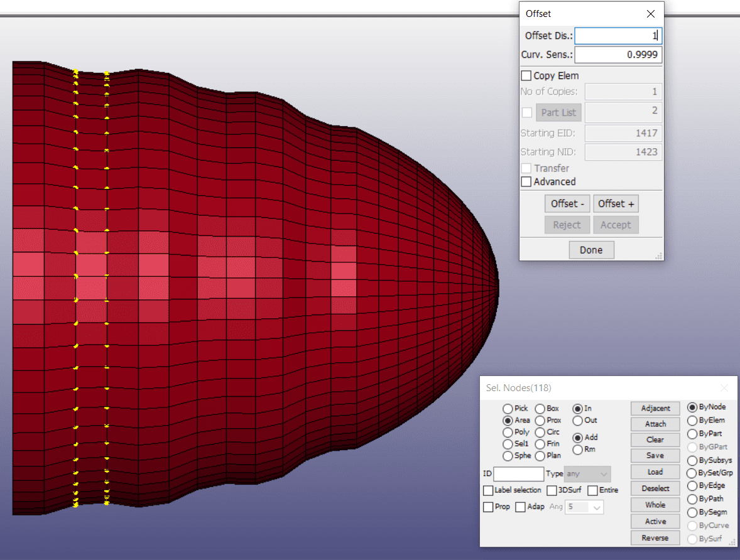Click the node ID input box
This screenshot has width=740, height=560.
point(518,474)
